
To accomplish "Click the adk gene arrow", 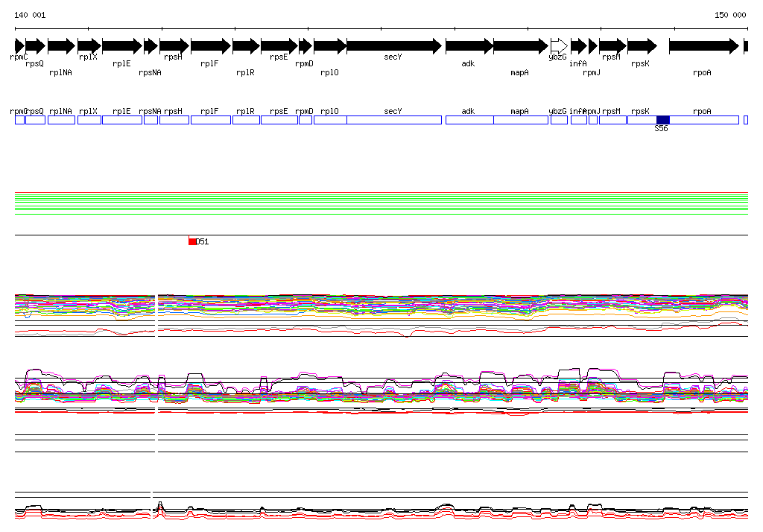I will (469, 46).
